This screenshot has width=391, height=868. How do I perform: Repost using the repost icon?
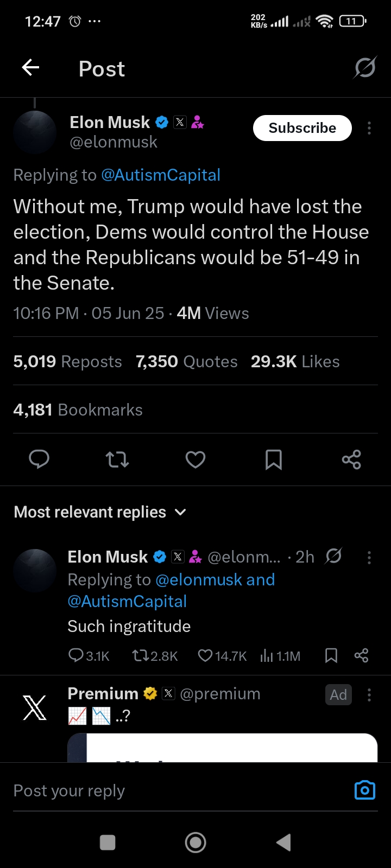117,459
